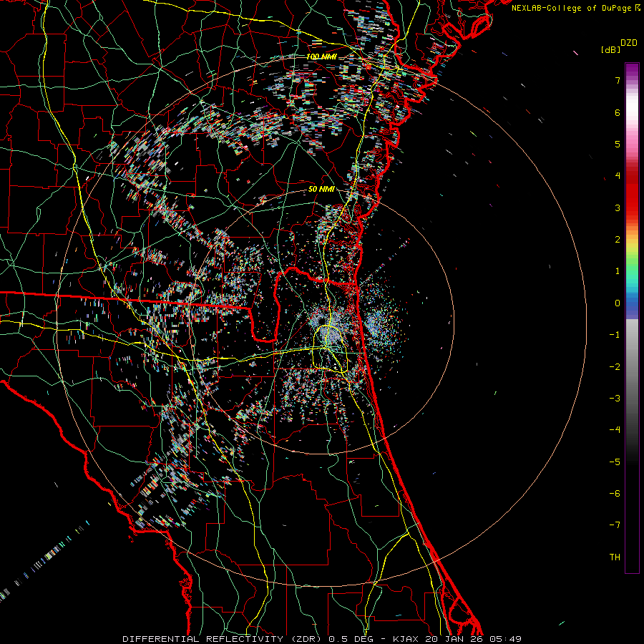Click the -7 value on color scale
The image size is (644, 644).
615,525
